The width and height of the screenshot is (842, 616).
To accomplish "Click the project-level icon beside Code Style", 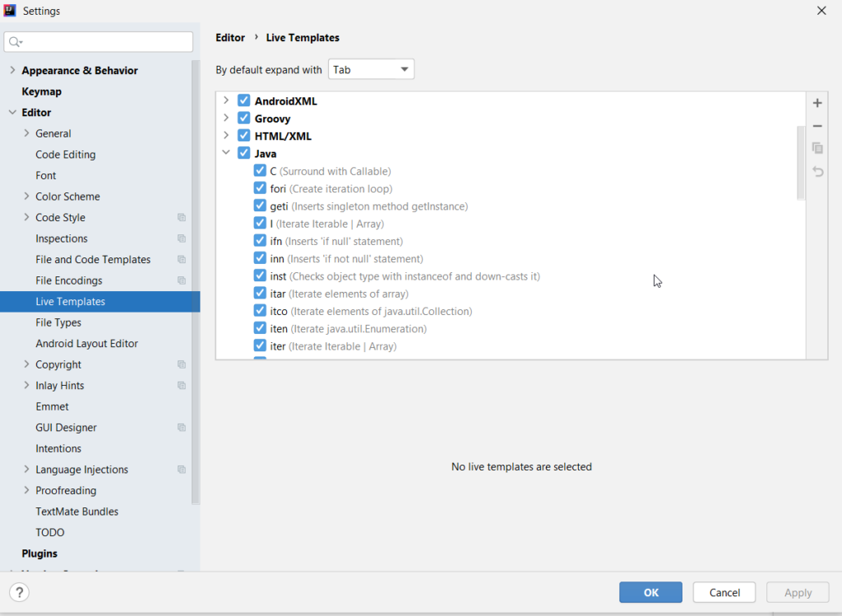I will pyautogui.click(x=182, y=218).
